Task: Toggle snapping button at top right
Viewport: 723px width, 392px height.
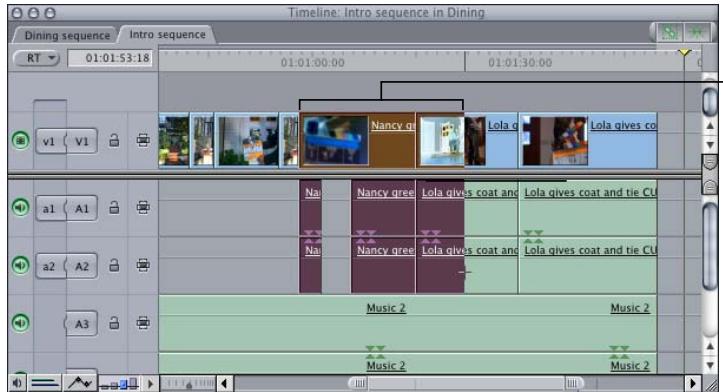Action: coord(696,33)
